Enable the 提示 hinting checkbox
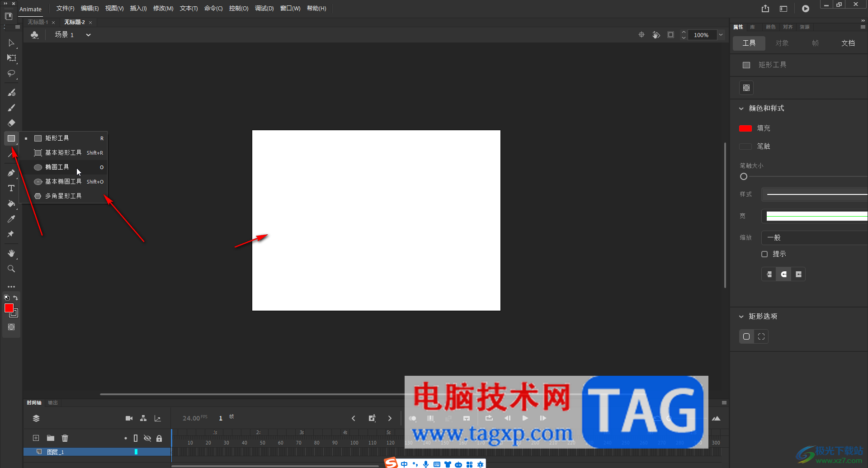868x468 pixels. (x=764, y=254)
